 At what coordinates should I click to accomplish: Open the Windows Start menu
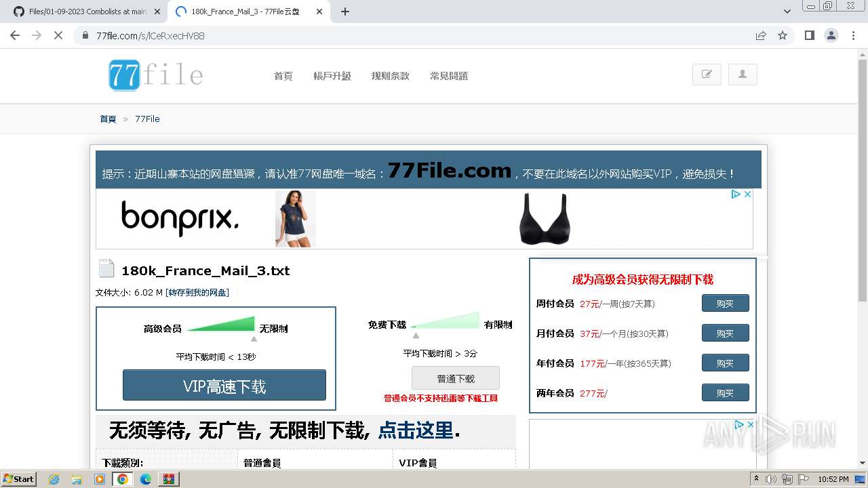tap(19, 479)
